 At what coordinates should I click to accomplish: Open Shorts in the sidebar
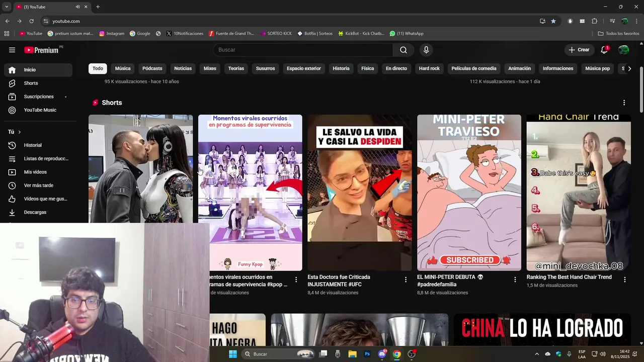click(x=38, y=83)
